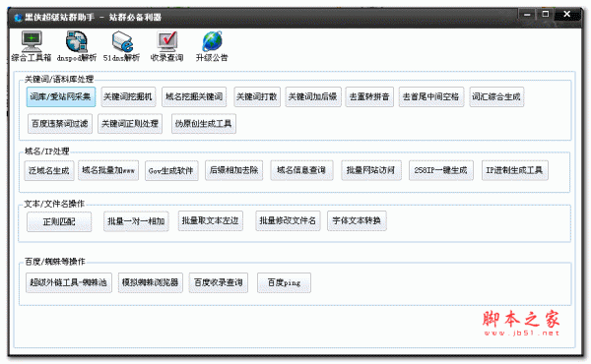Launch 模拟蜘蛛浏览器 tool
Viewport: 591px width, 364px height.
pyautogui.click(x=150, y=282)
